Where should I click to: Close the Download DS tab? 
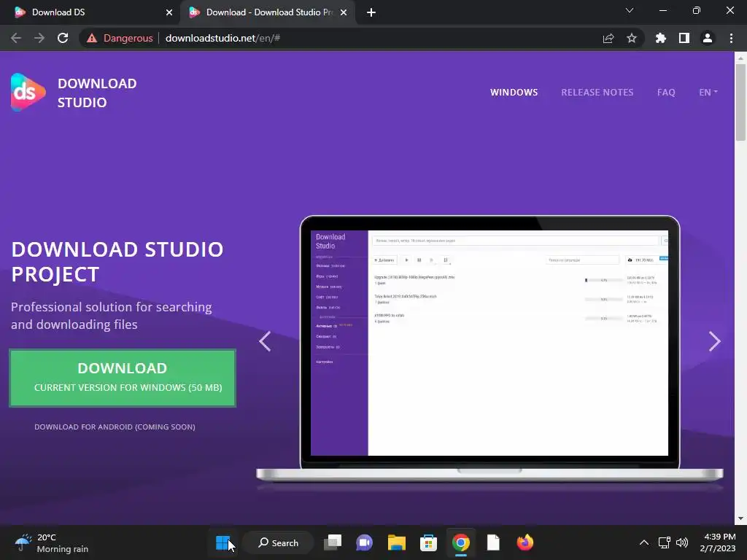169,12
